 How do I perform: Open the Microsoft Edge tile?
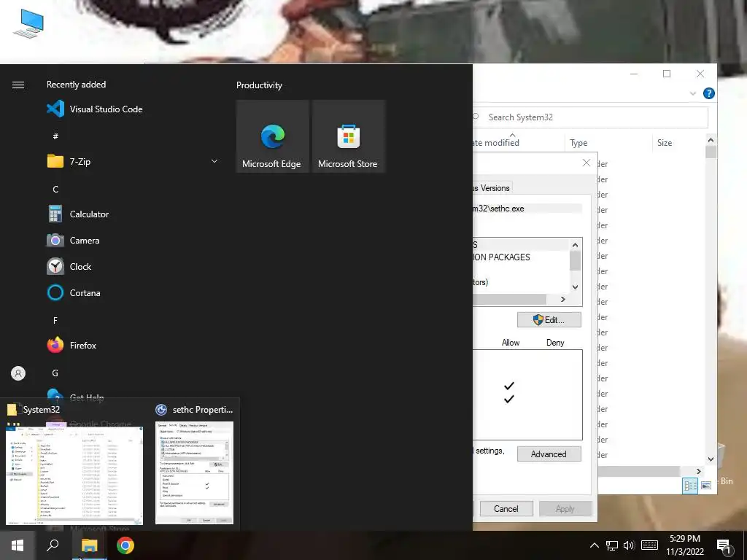[x=273, y=136]
